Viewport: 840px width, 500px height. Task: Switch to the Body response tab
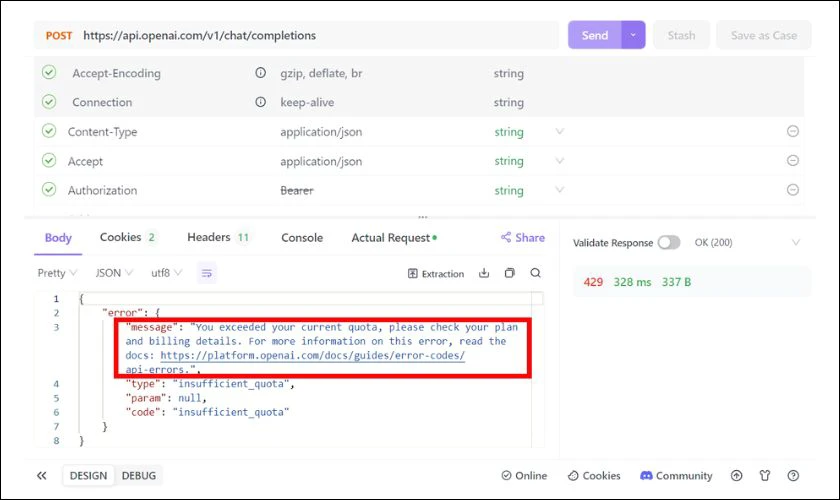58,237
